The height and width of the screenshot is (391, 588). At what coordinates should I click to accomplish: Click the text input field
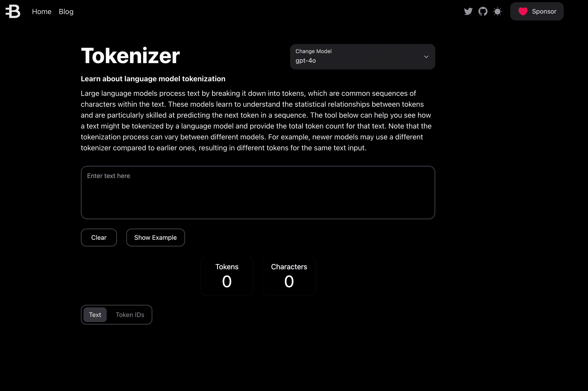coord(258,193)
